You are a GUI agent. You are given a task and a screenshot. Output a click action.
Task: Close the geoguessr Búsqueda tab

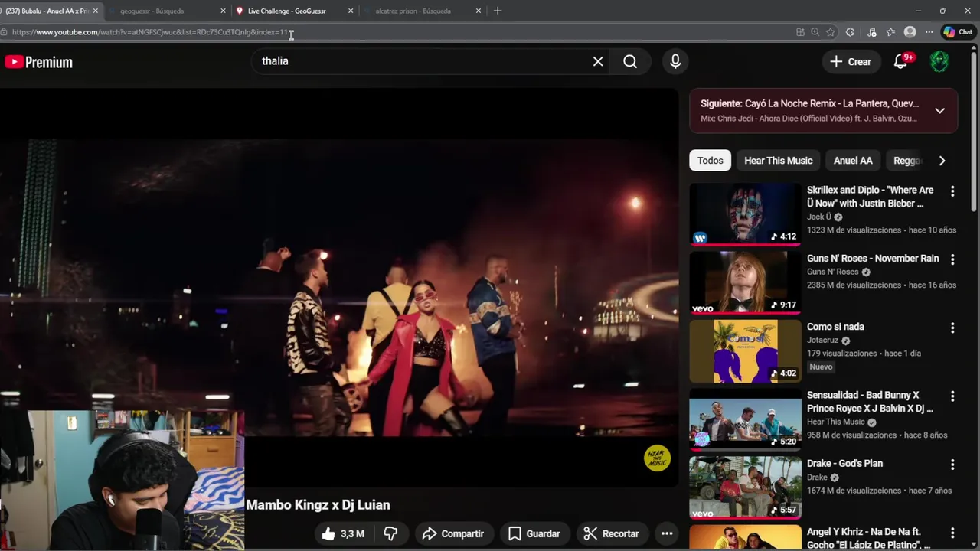coord(224,11)
